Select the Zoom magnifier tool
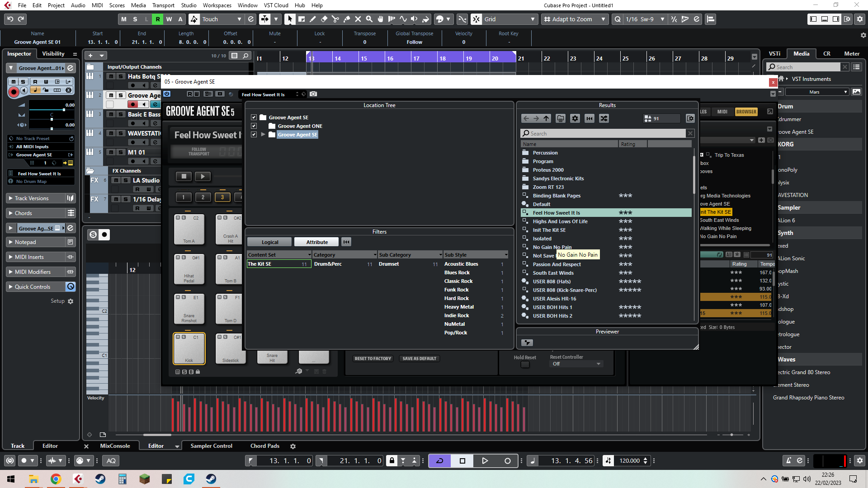This screenshot has width=868, height=488. click(x=369, y=19)
